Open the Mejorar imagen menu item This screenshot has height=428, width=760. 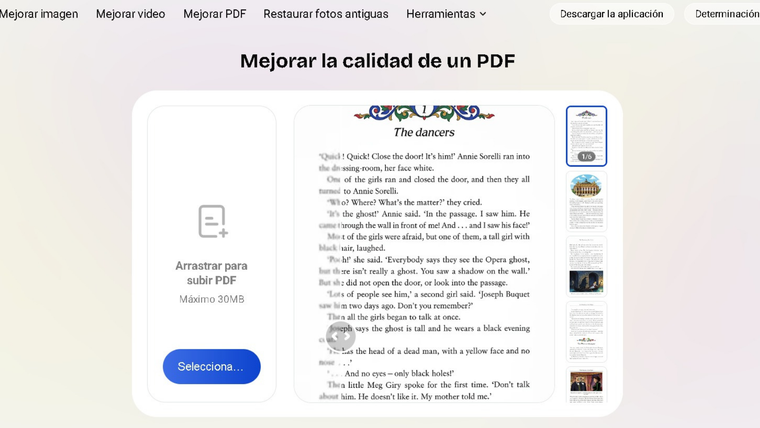coord(39,14)
